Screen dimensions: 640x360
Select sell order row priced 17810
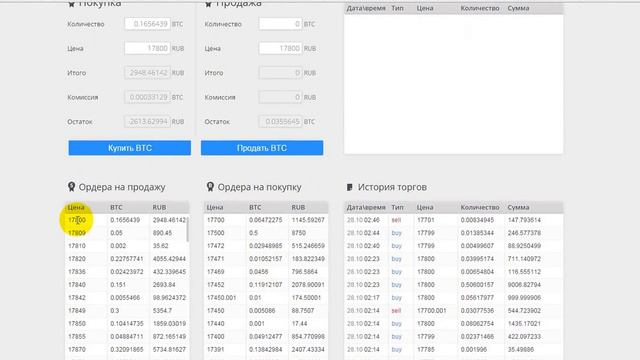[127, 246]
